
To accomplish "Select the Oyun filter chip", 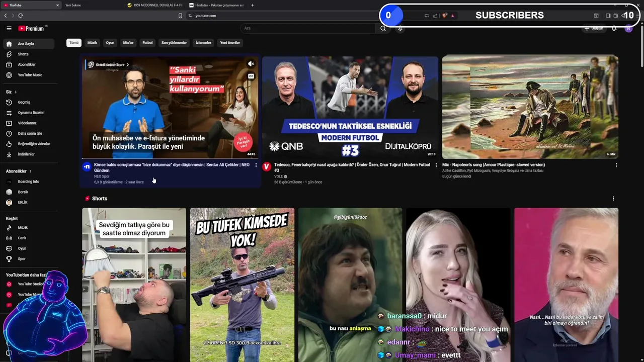I will 110,43.
